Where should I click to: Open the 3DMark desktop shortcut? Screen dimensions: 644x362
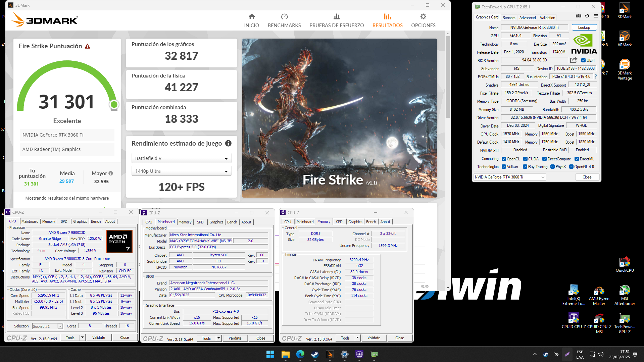[x=625, y=11]
